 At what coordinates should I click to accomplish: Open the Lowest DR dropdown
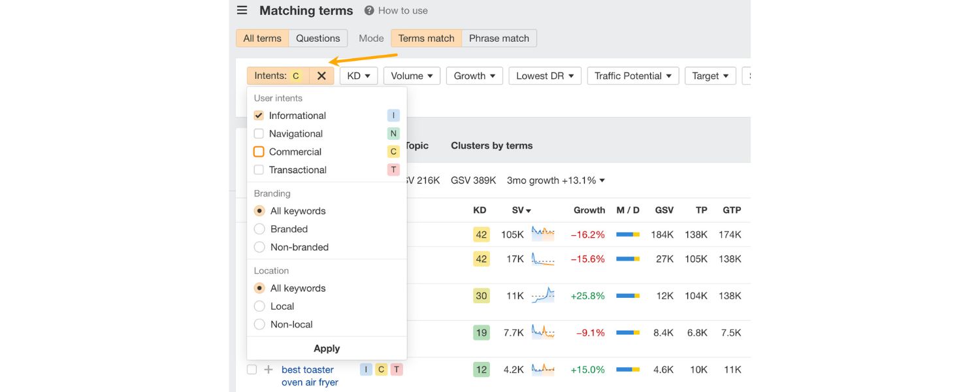(544, 75)
